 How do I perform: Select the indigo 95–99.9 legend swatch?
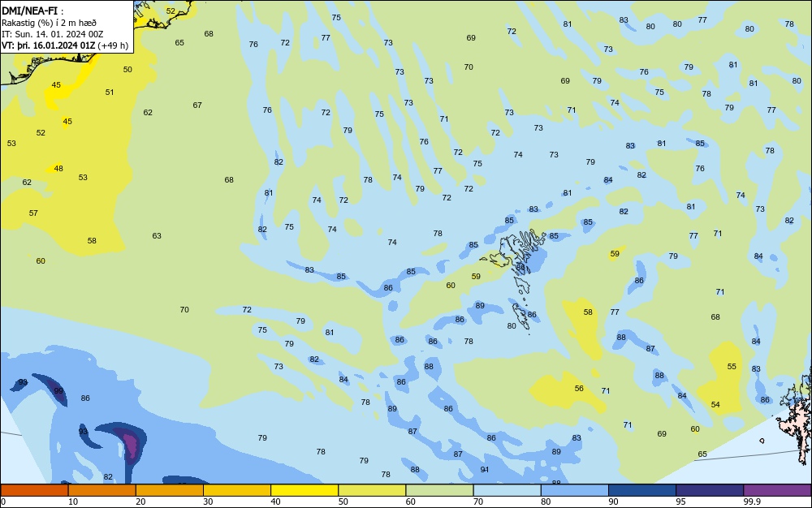pyautogui.click(x=710, y=490)
